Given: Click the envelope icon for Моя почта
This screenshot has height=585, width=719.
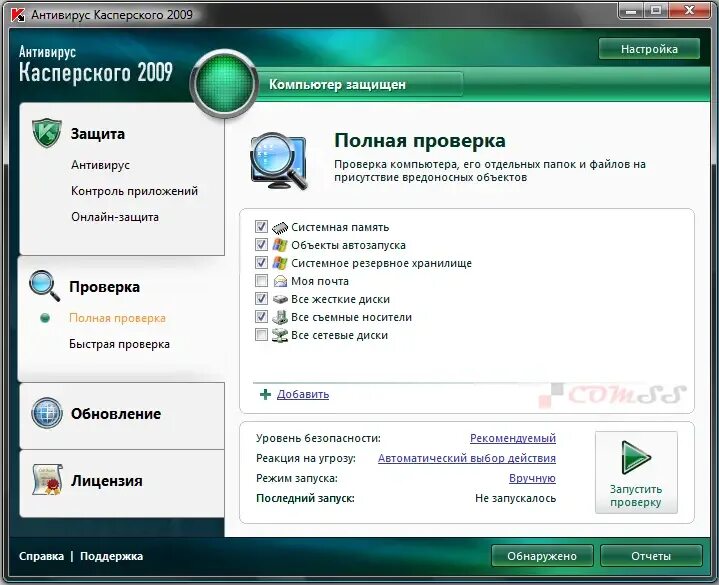Looking at the screenshot, I should pyautogui.click(x=280, y=281).
